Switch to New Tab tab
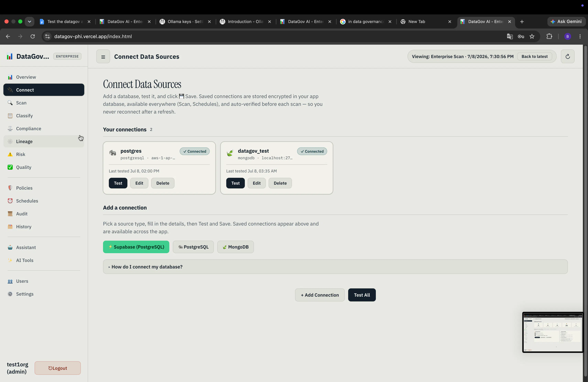Image resolution: width=588 pixels, height=382 pixels. coord(425,21)
